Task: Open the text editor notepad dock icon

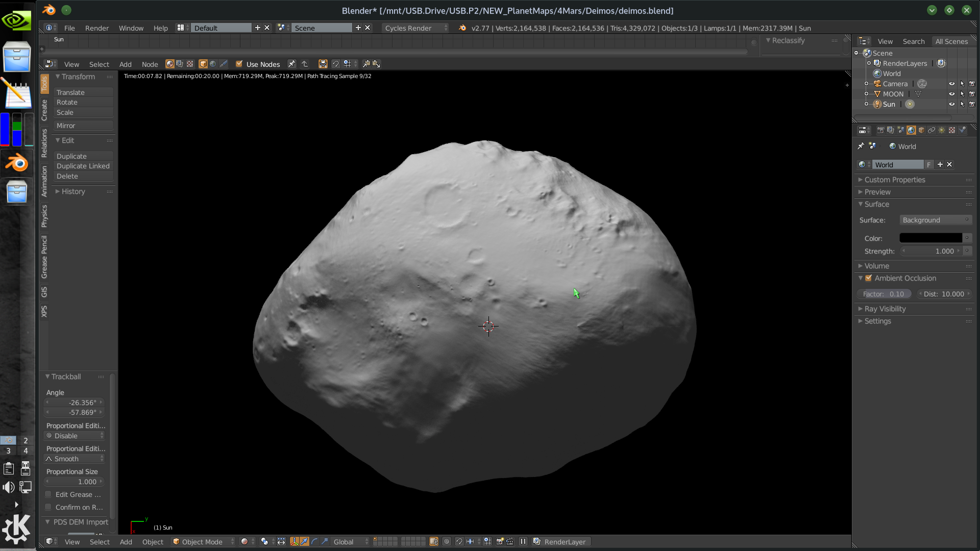Action: click(17, 93)
